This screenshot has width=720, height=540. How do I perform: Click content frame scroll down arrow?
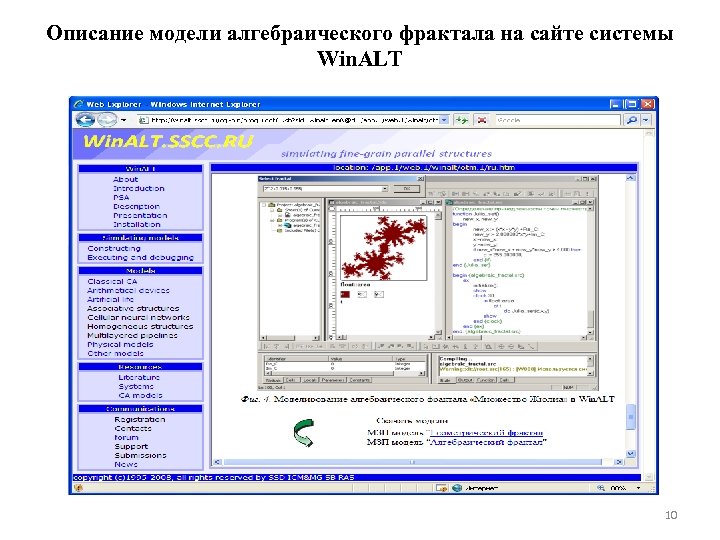(631, 454)
